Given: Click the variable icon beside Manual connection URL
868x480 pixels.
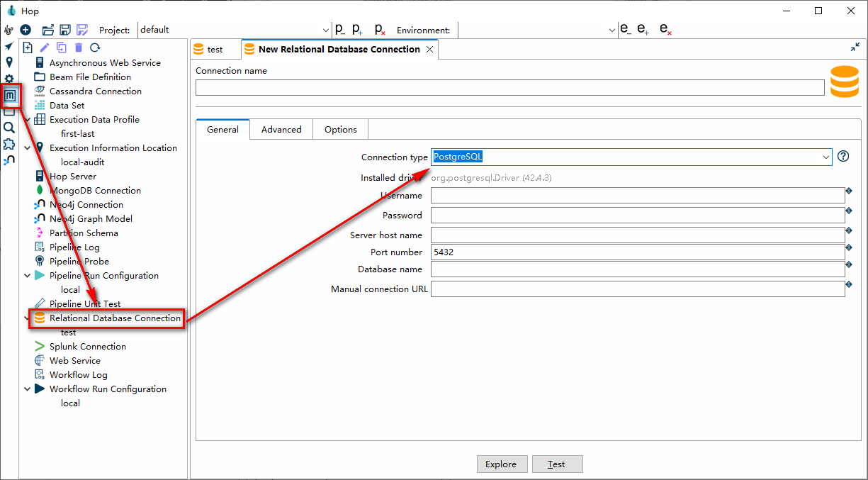Looking at the screenshot, I should point(848,284).
